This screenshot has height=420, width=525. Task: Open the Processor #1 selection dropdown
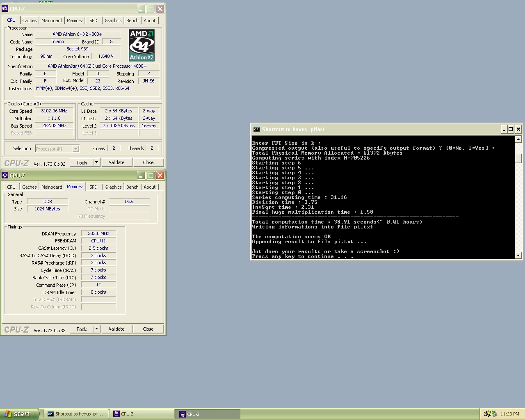pyautogui.click(x=57, y=149)
